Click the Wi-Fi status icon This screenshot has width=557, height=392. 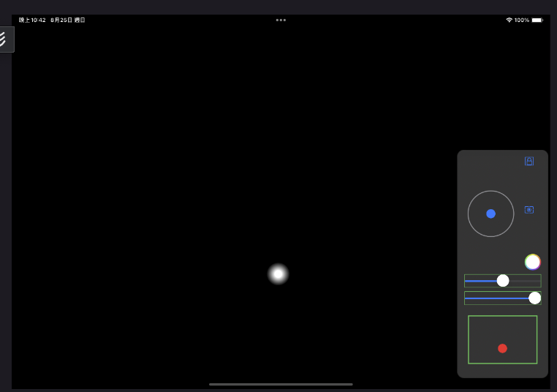(509, 20)
